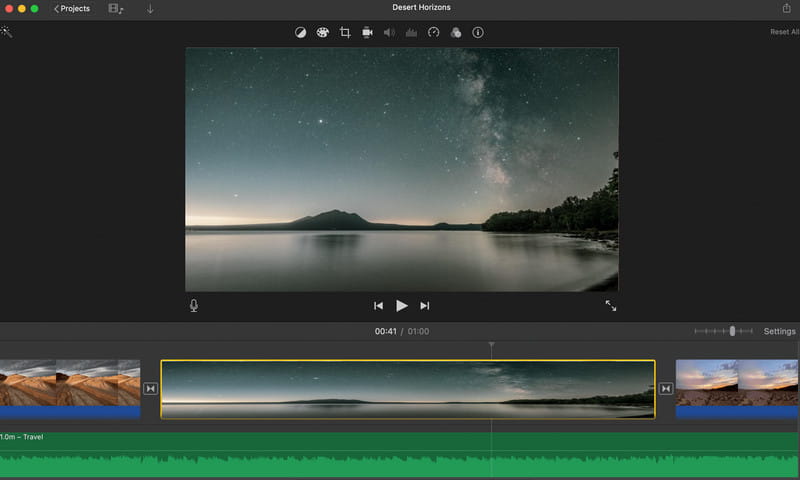800x480 pixels.
Task: Click the blue audio strip under dunes clip
Action: (70, 412)
